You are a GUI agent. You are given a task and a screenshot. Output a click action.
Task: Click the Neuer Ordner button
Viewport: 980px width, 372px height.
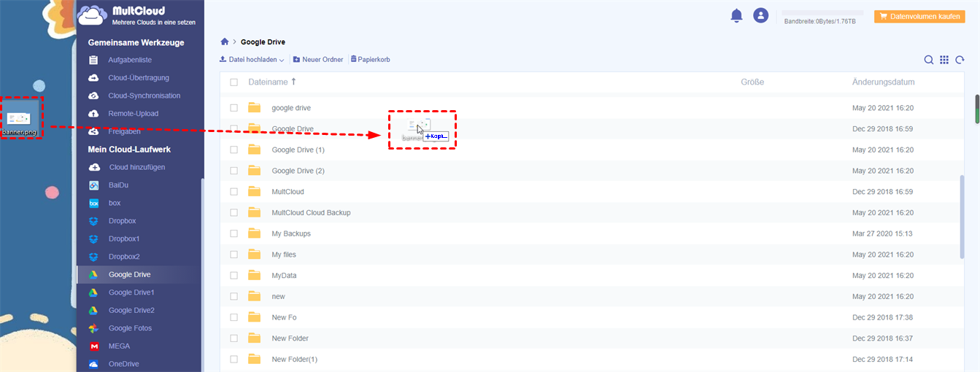[318, 59]
